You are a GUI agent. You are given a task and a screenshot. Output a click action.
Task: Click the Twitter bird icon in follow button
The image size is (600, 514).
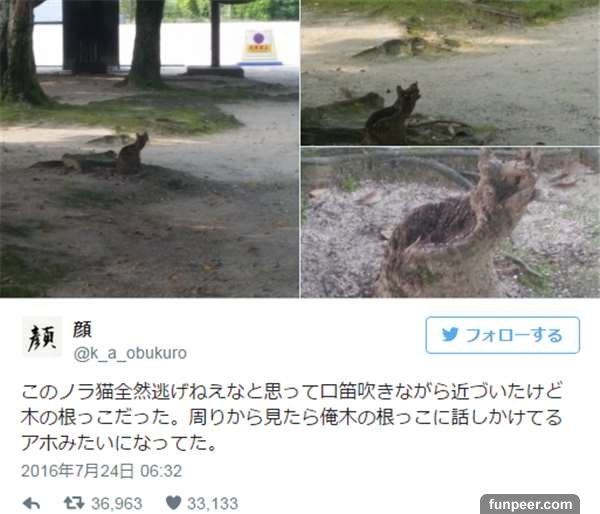(x=450, y=335)
